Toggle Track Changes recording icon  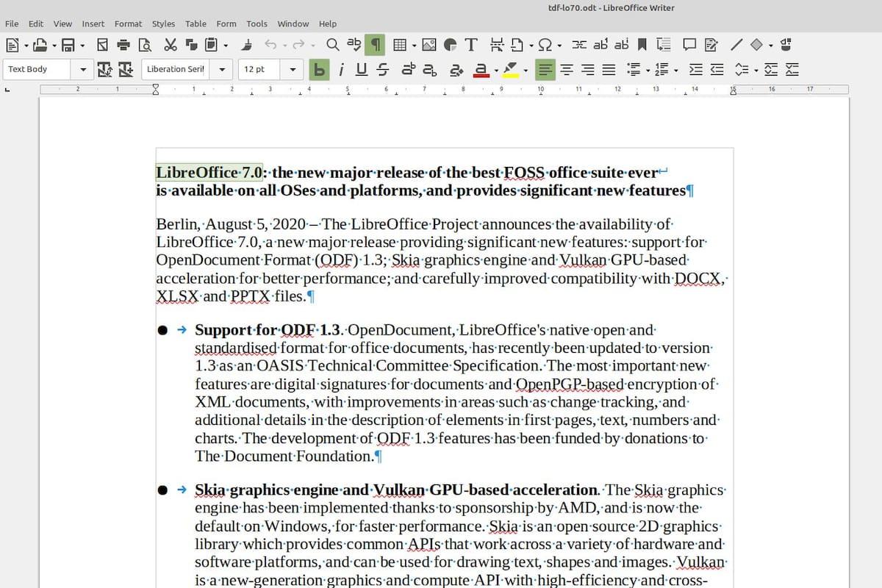(711, 45)
